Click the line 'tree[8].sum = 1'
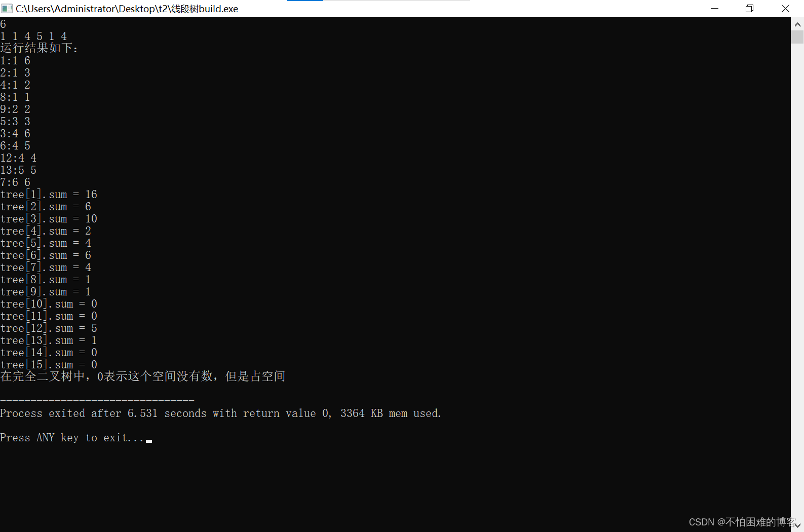The height and width of the screenshot is (532, 804). (46, 279)
